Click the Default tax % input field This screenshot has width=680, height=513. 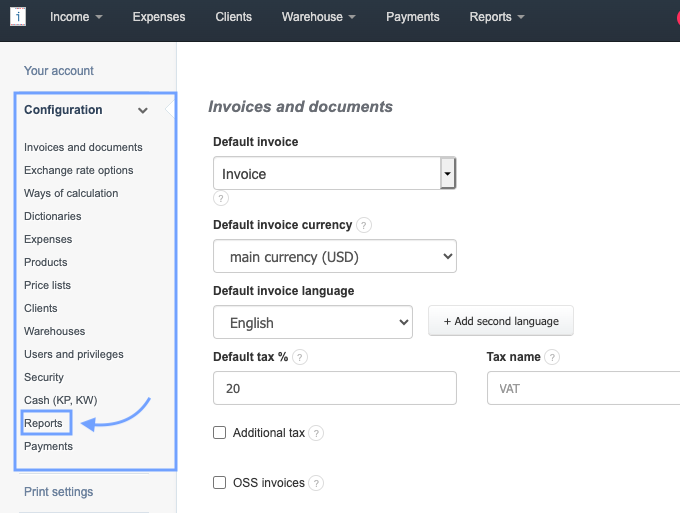point(334,388)
